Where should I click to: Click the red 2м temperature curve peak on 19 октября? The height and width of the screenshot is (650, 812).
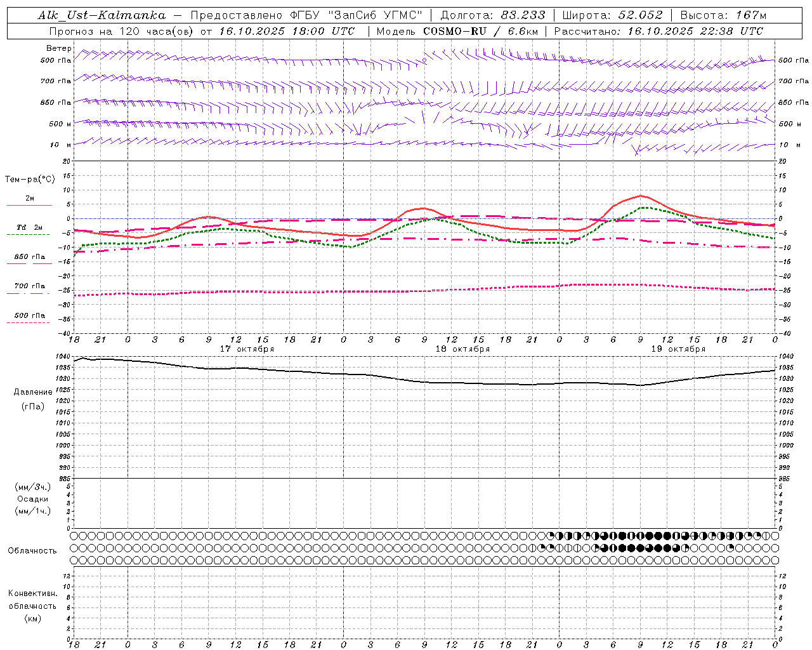point(641,196)
